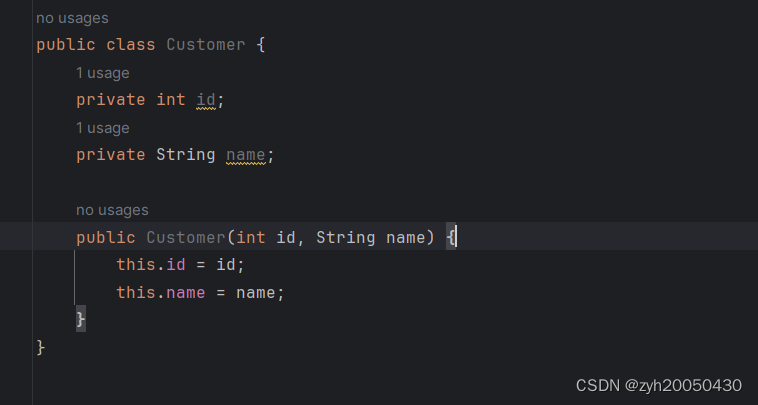Click the class name Customer in the class declaration

(206, 44)
